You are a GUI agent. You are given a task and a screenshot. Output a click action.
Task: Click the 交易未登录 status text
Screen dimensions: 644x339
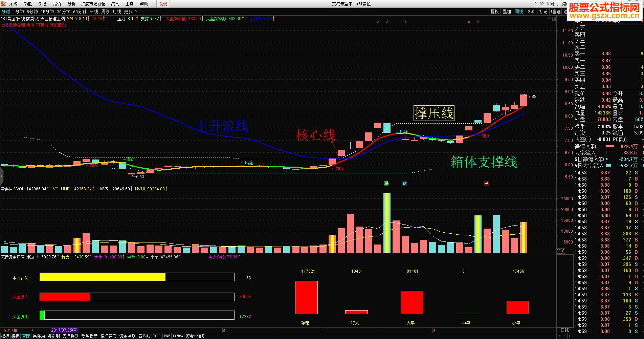tap(342, 4)
